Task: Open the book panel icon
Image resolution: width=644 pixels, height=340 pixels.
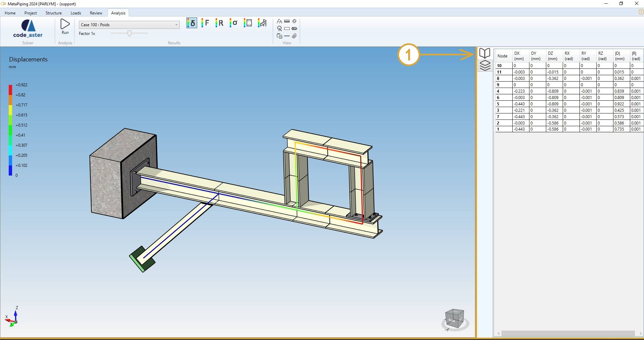Action: tap(485, 53)
